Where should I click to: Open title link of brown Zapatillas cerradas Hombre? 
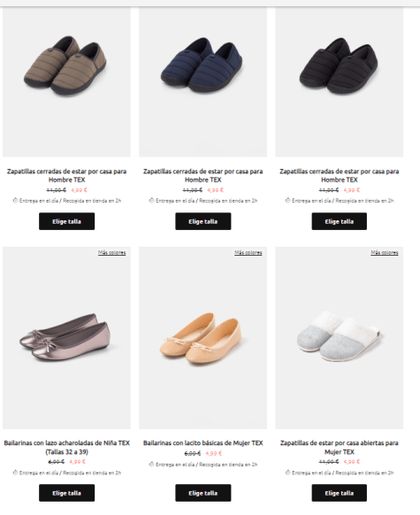66,175
